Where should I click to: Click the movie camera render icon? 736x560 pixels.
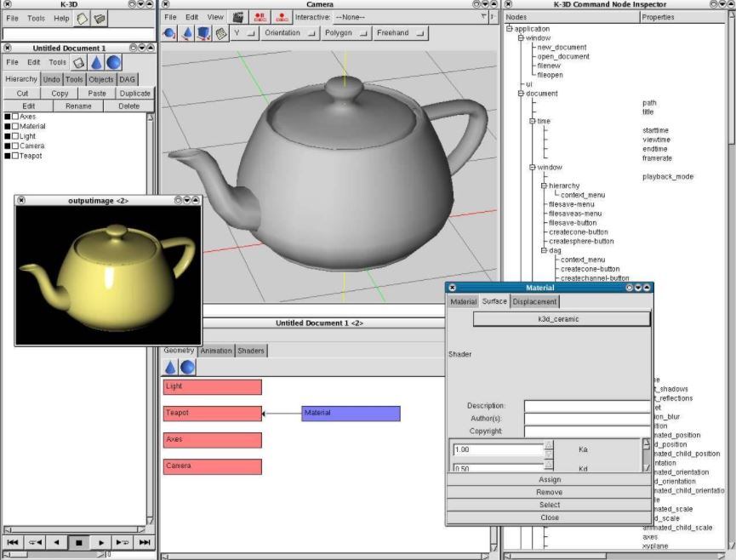[x=239, y=17]
